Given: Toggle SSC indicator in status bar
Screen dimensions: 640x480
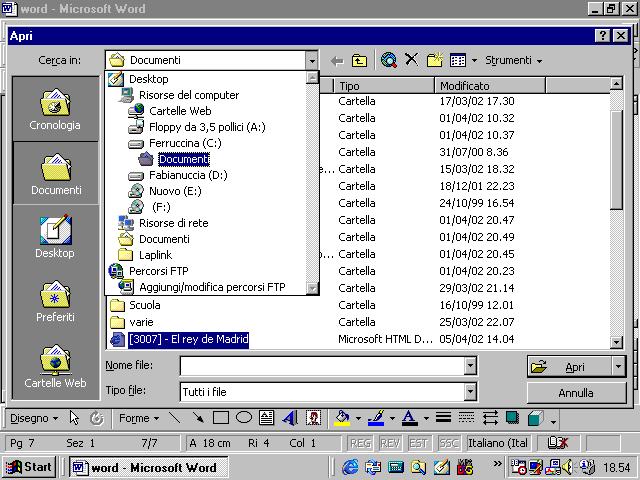Looking at the screenshot, I should point(448,443).
